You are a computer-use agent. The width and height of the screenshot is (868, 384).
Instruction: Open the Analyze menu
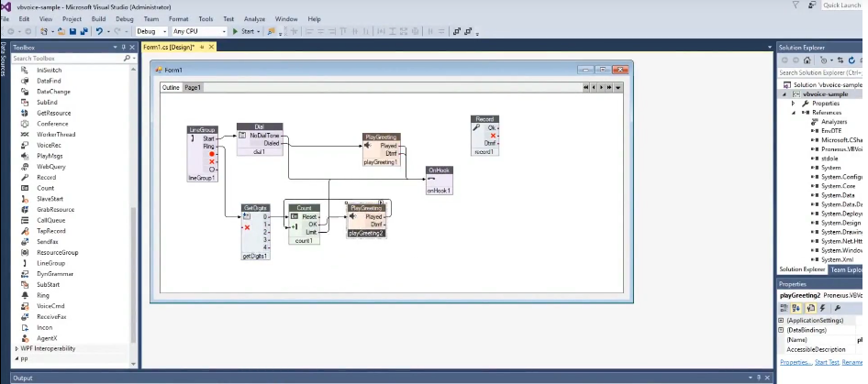pyautogui.click(x=255, y=19)
